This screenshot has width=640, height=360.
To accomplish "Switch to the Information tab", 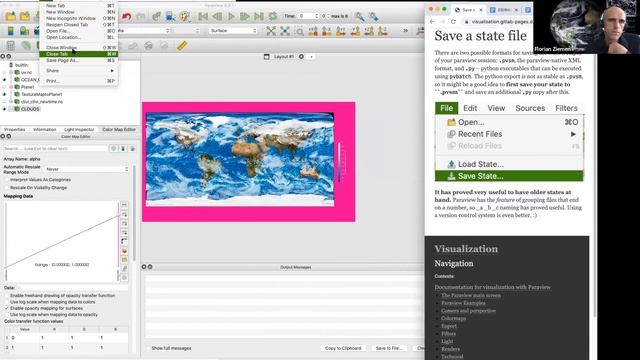I will point(44,129).
